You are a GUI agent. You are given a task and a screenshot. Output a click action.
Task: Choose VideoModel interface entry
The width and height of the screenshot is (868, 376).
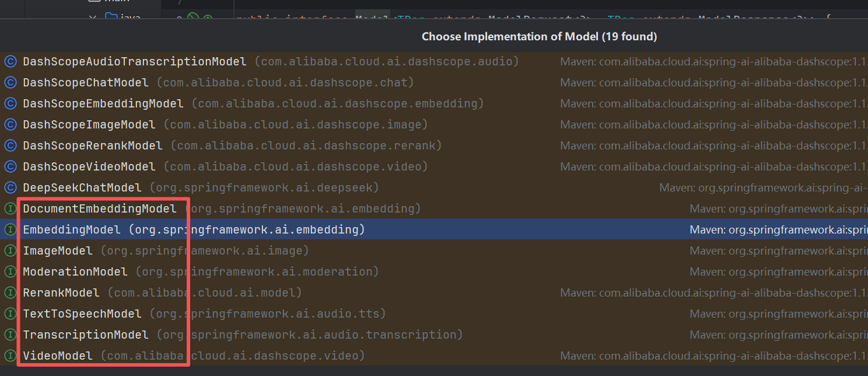58,356
